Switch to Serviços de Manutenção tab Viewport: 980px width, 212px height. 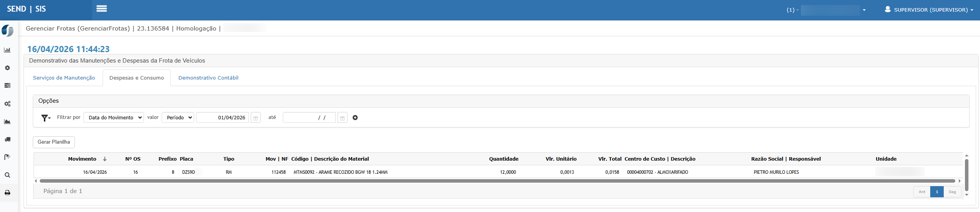[64, 78]
